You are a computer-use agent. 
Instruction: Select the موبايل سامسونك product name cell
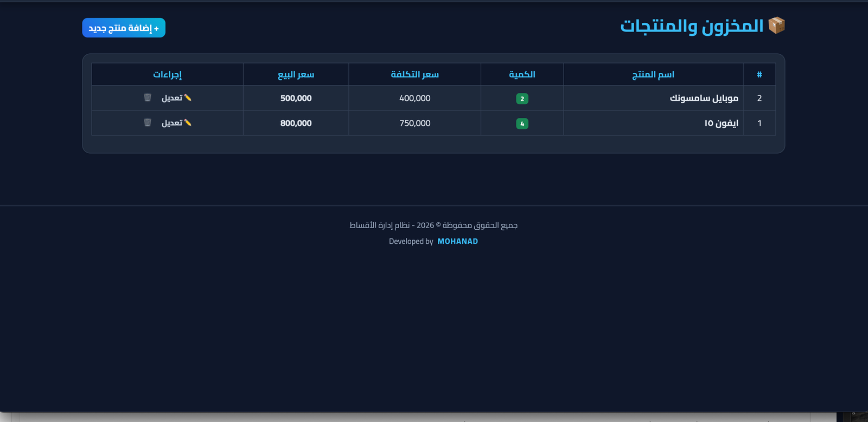point(704,98)
